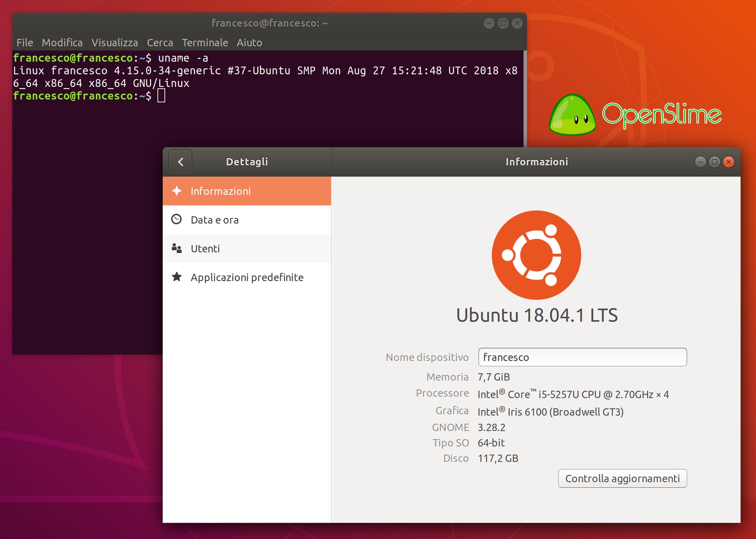Click the Nome dispositivo text field
Screen dimensions: 756x539
582,357
